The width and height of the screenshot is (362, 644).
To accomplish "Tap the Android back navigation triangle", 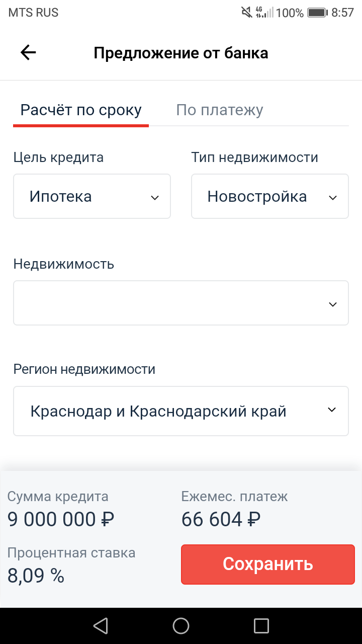I will (101, 625).
